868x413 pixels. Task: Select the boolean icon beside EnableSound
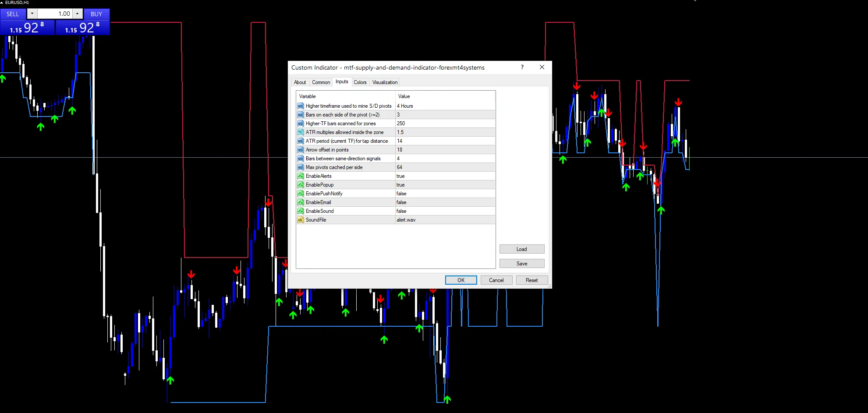pyautogui.click(x=301, y=211)
